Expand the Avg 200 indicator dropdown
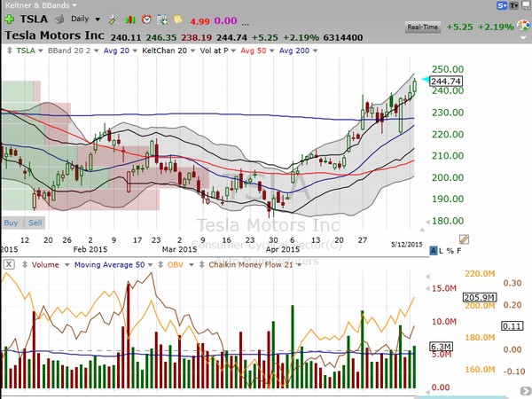Screen dimensions: 532x399 [x=315, y=51]
